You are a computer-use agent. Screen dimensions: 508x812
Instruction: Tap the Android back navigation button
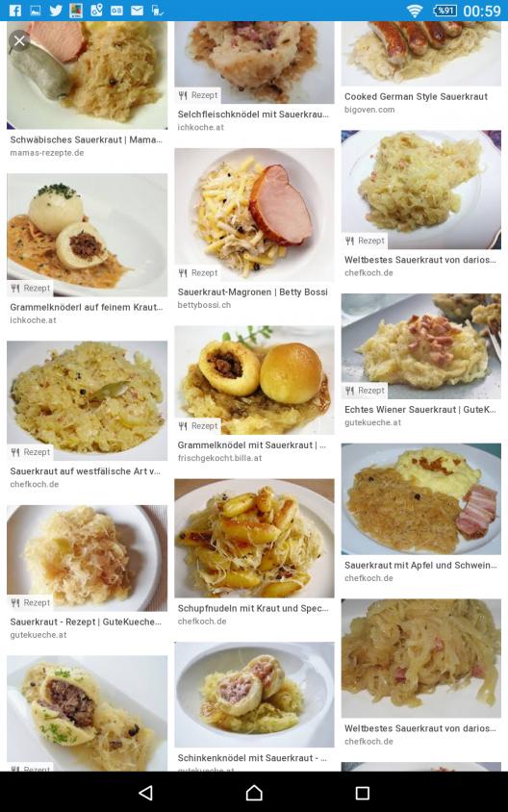point(146,793)
